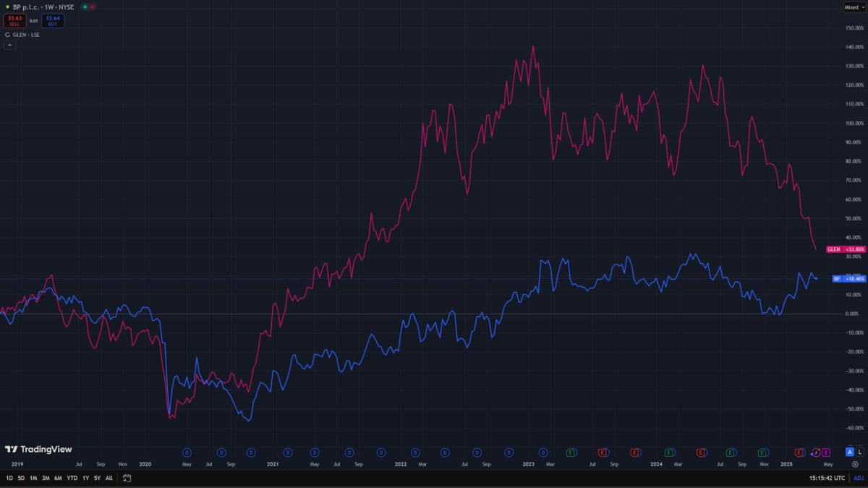Select the YTD time range
This screenshot has height=488, width=868.
[x=72, y=478]
